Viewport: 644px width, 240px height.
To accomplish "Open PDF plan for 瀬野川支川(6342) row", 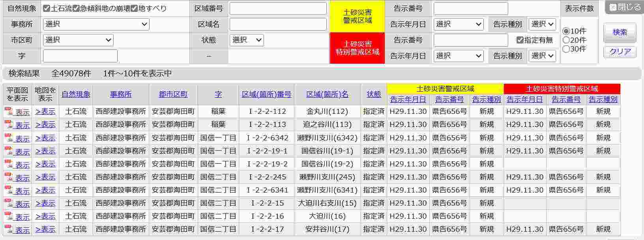I will point(17,138).
